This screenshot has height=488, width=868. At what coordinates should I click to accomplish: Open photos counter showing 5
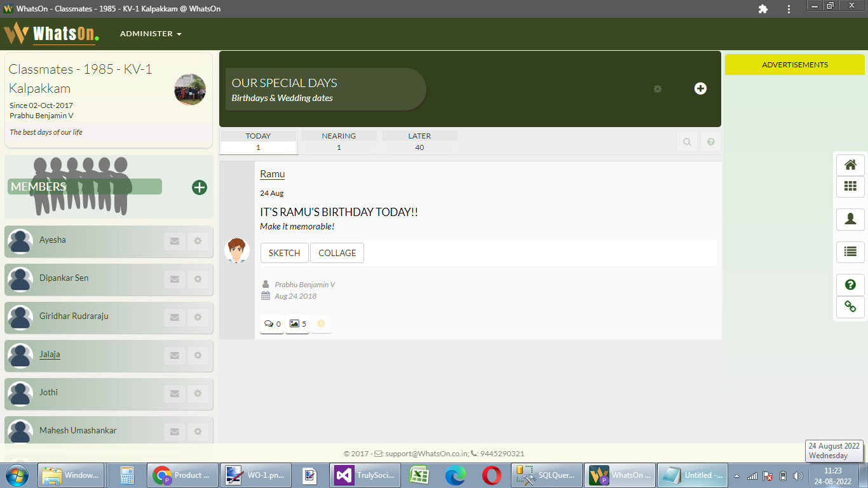pos(297,324)
